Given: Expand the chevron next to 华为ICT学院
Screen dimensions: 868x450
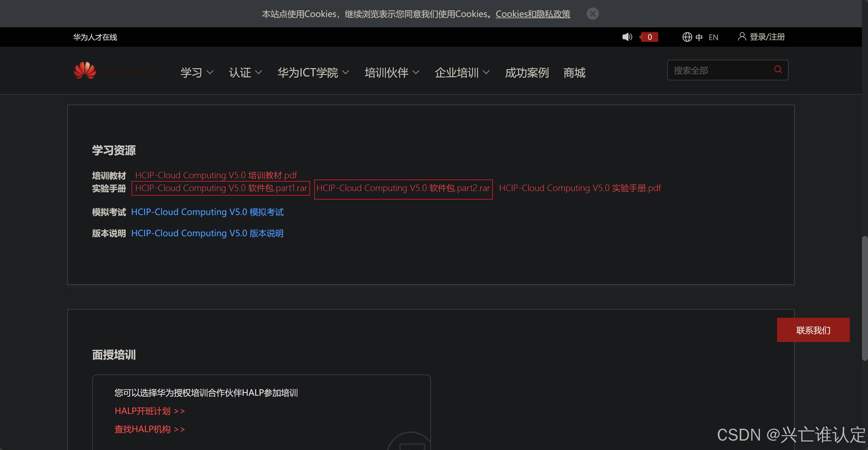Looking at the screenshot, I should point(346,72).
